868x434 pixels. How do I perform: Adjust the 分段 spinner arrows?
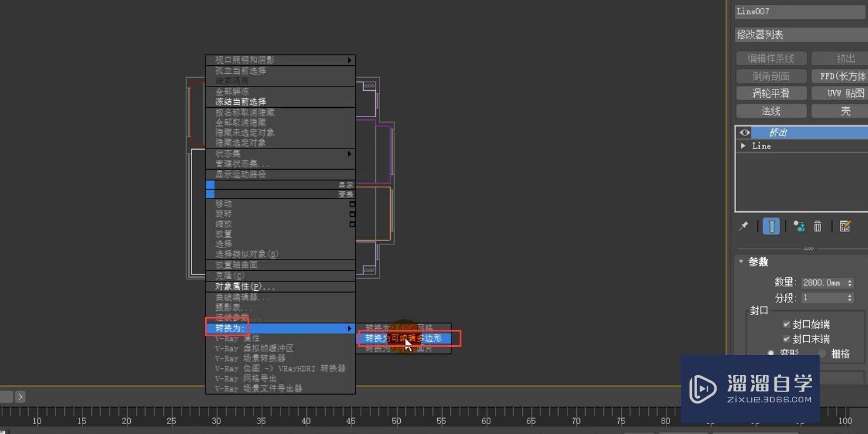pyautogui.click(x=850, y=298)
